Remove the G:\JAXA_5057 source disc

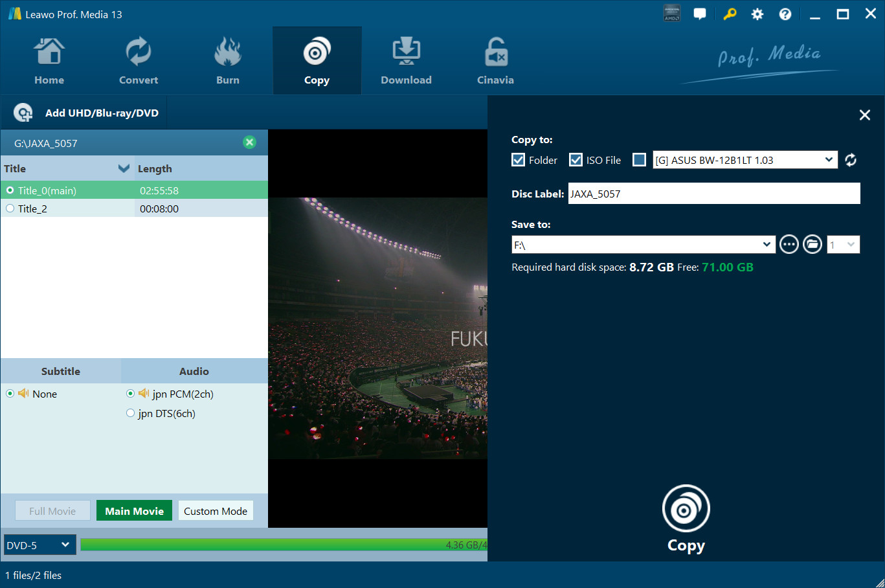tap(249, 142)
